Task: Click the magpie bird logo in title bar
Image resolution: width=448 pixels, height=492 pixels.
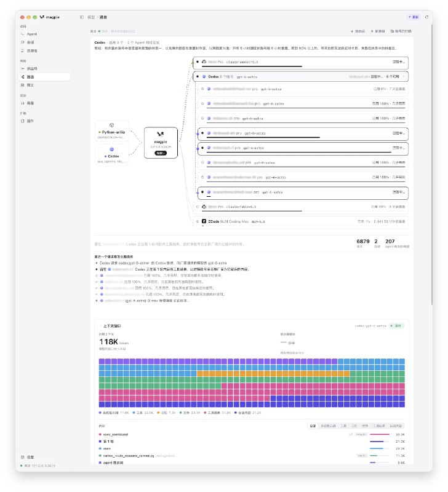Action: (42, 17)
